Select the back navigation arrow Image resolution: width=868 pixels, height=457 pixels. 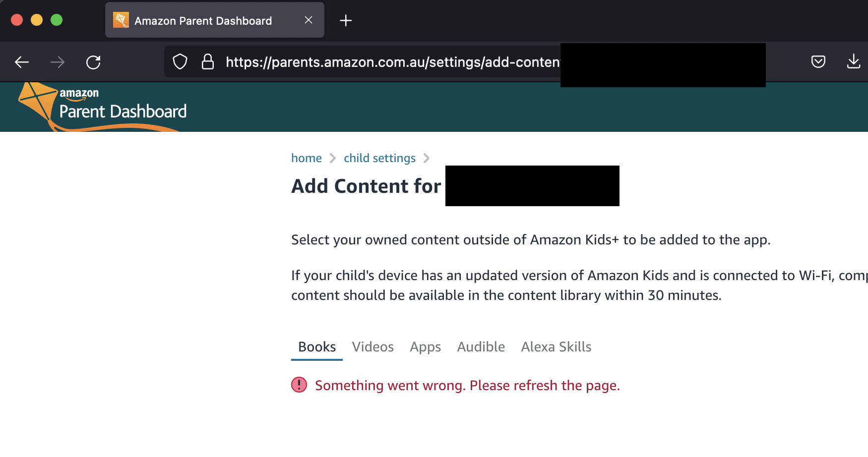click(21, 62)
